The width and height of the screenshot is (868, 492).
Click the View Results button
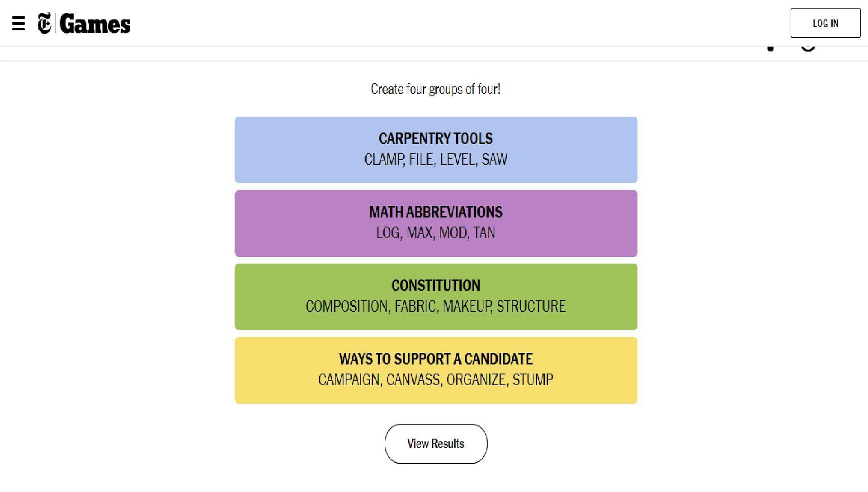coord(436,443)
